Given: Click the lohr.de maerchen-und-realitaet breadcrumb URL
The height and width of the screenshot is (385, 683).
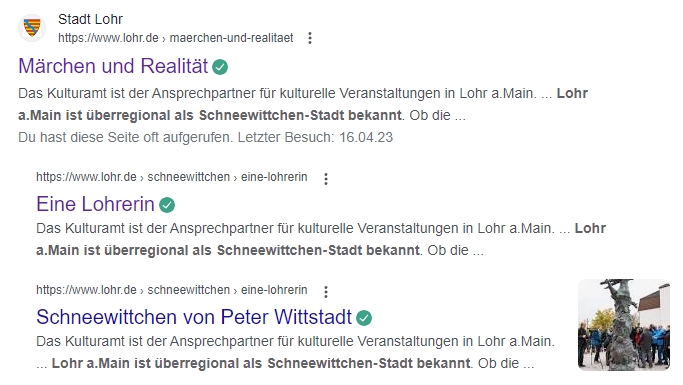Looking at the screenshot, I should 176,38.
